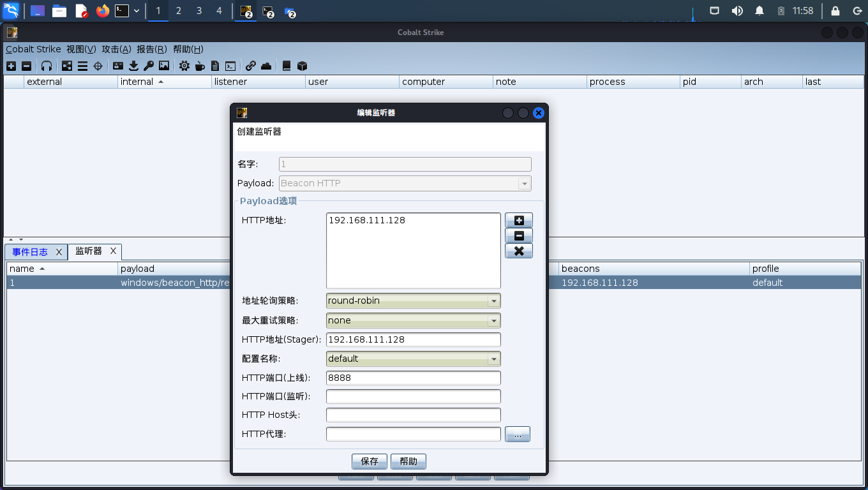Expand the Payload Beacon HTTP dropdown
This screenshot has width=868, height=490.
(524, 184)
